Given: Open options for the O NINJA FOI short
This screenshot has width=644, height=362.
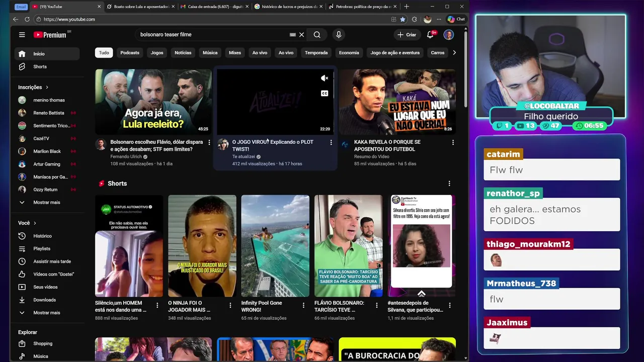Looking at the screenshot, I should [230, 305].
